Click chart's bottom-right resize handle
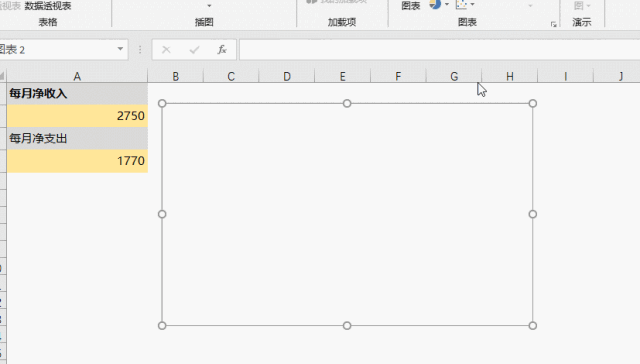Screen dimensions: 640x364 coord(533,326)
